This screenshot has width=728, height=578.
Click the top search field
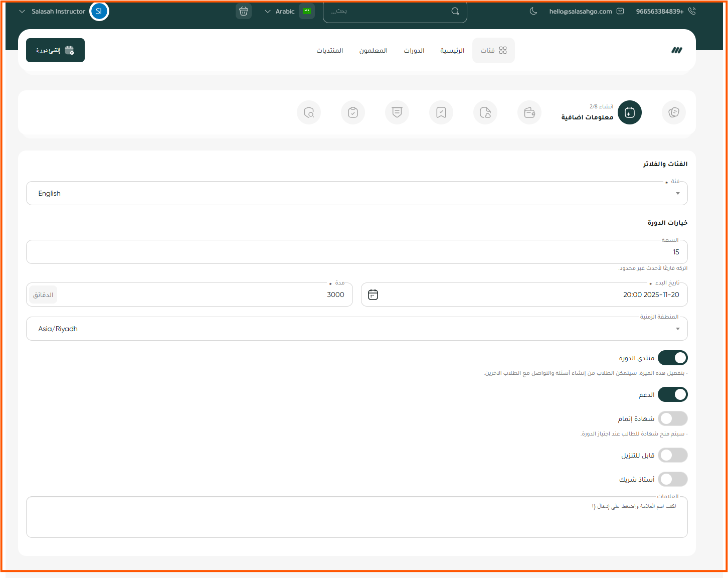pyautogui.click(x=395, y=11)
